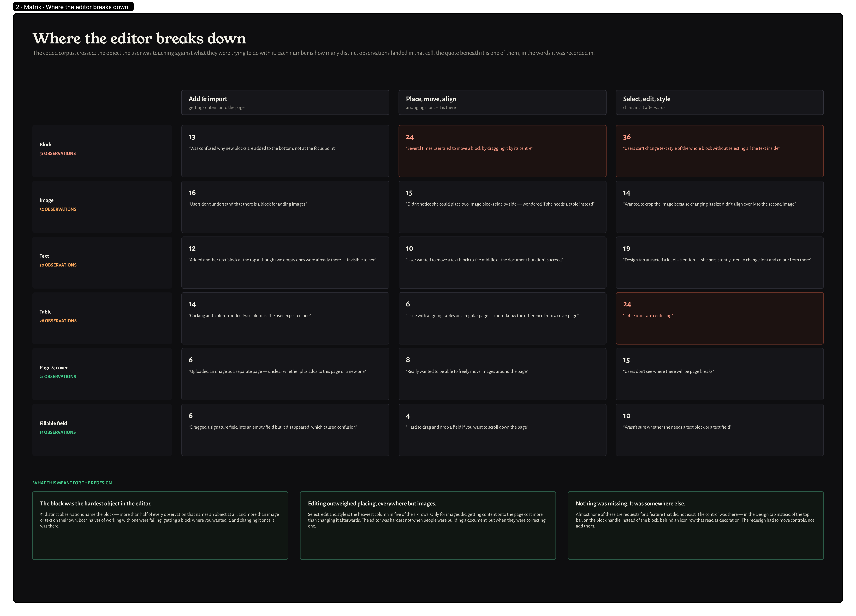Image resolution: width=856 pixels, height=616 pixels.
Task: Select the quote "Design tab attracted a lot of attention"
Action: [717, 260]
